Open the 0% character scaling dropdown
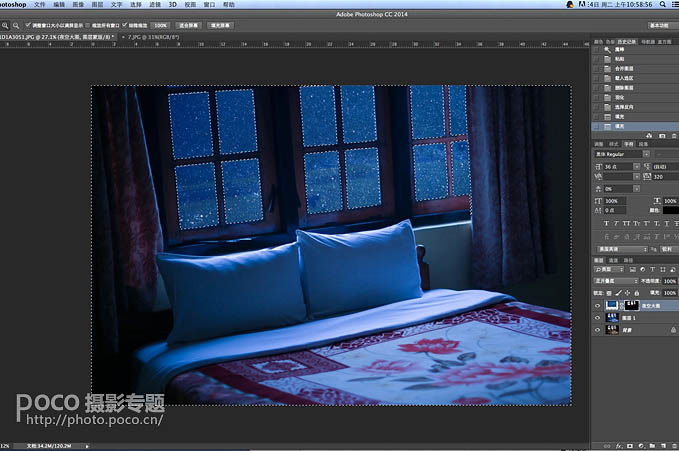 point(637,189)
